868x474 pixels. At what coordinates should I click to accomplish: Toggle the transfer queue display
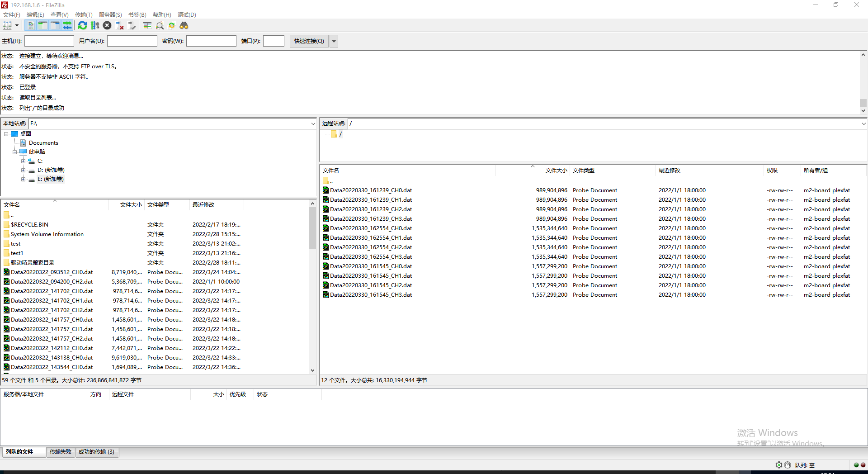click(67, 26)
